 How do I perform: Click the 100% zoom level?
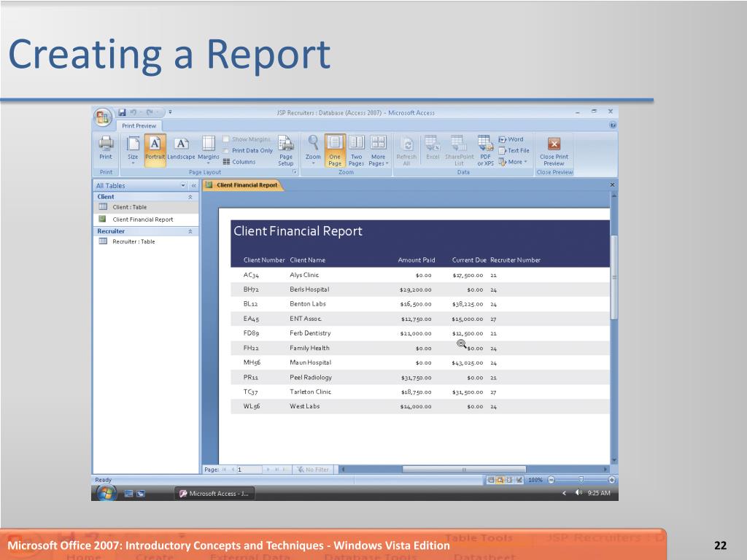tap(535, 480)
